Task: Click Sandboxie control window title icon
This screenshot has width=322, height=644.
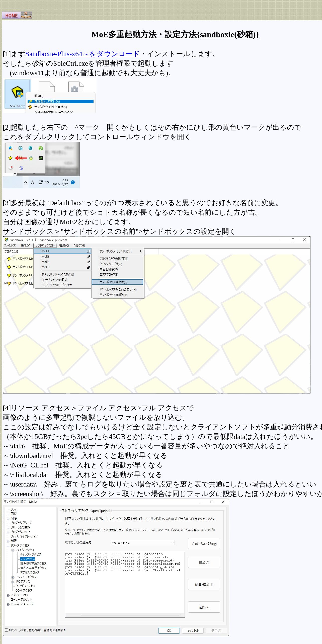Action: [x=7, y=240]
